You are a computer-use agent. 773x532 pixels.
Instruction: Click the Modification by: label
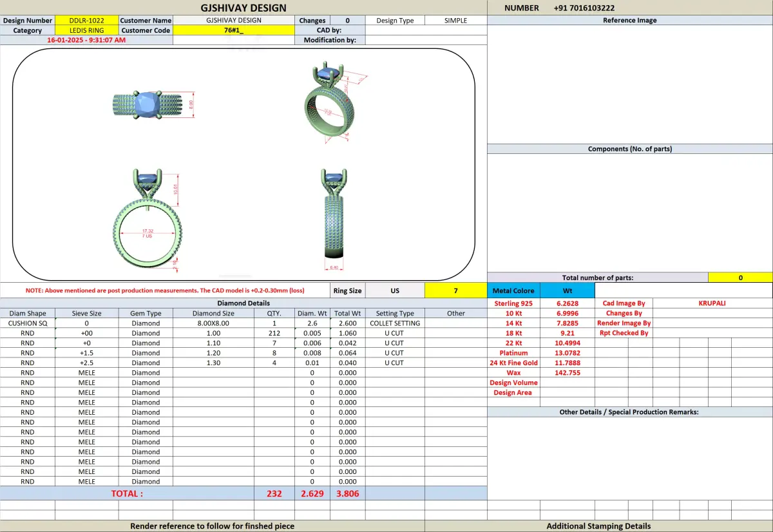click(x=329, y=40)
